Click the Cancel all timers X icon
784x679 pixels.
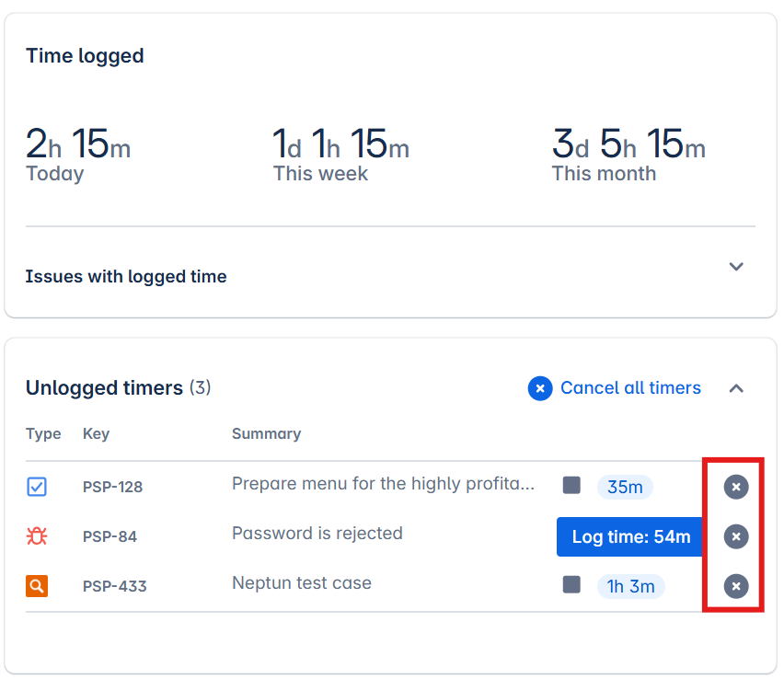click(x=540, y=388)
